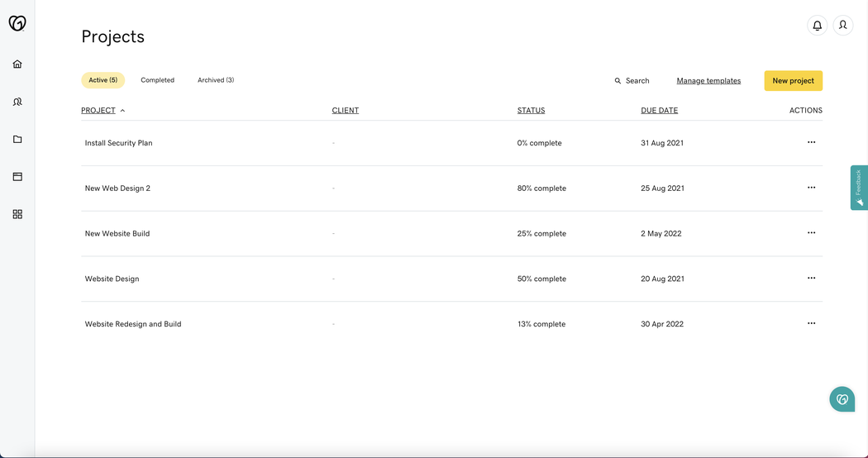
Task: Open the floating chat help button
Action: pos(842,399)
